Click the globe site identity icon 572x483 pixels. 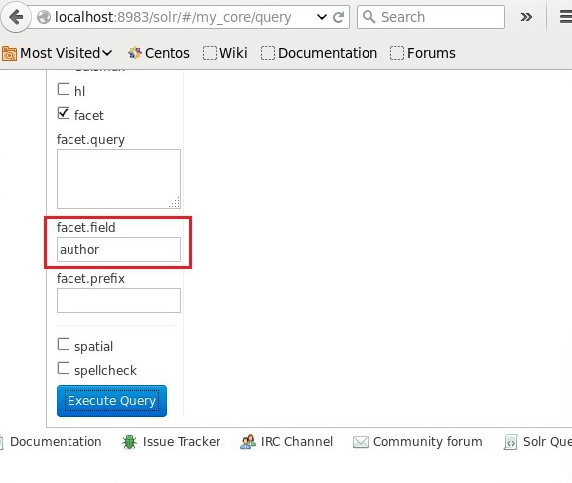coord(44,17)
